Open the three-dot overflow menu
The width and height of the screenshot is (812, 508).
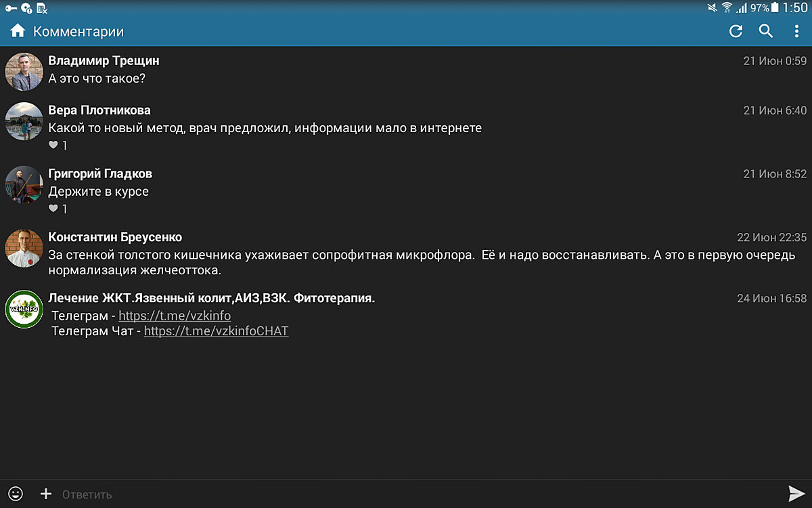pos(796,31)
